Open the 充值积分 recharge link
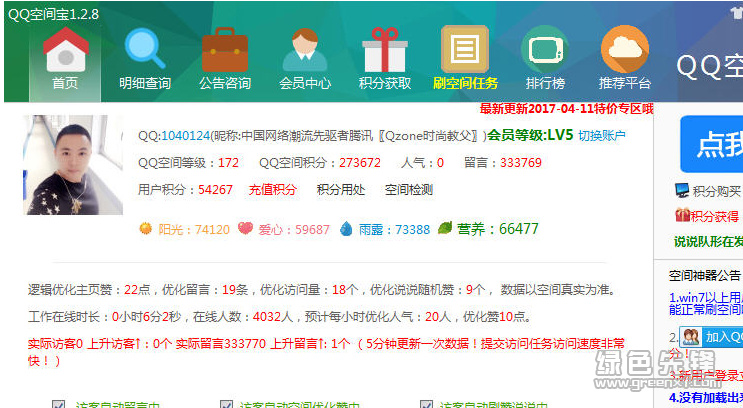This screenshot has height=408, width=743. 272,189
